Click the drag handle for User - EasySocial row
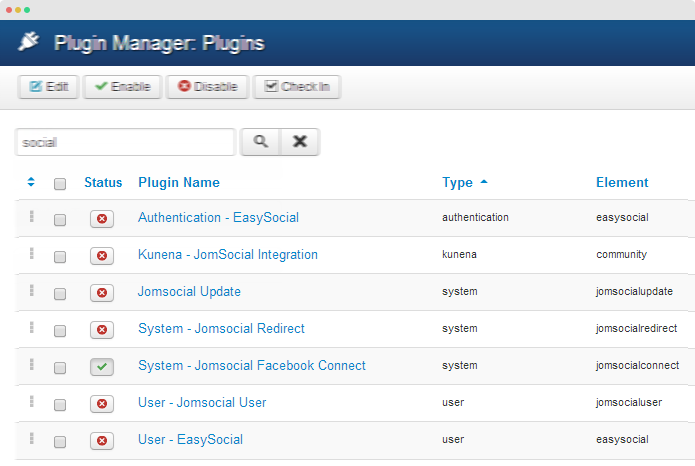 (x=31, y=439)
